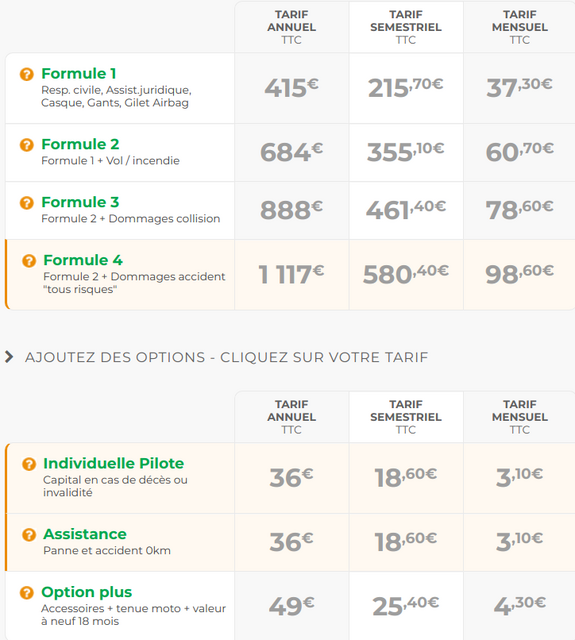
Task: Click Option plus title text
Action: (x=87, y=592)
